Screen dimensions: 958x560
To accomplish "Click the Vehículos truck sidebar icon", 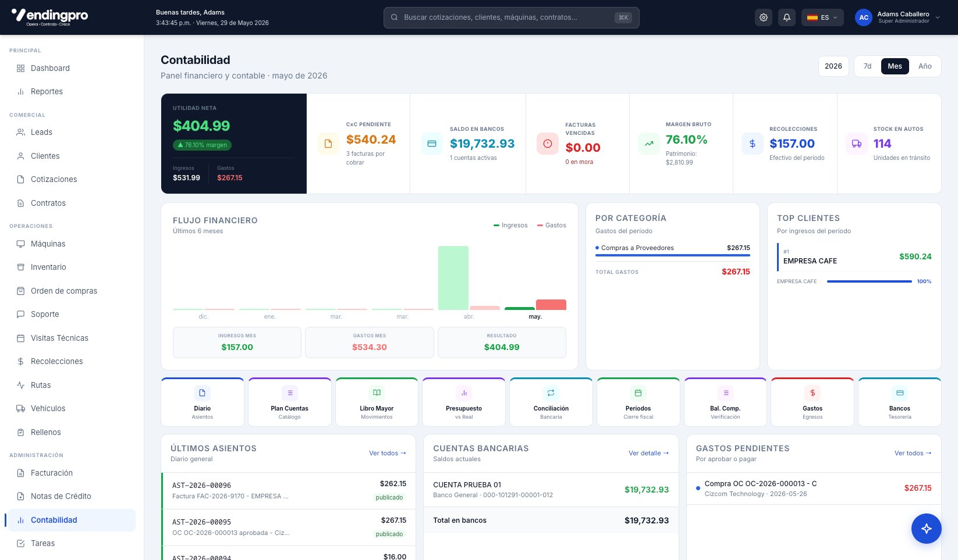I will (20, 408).
